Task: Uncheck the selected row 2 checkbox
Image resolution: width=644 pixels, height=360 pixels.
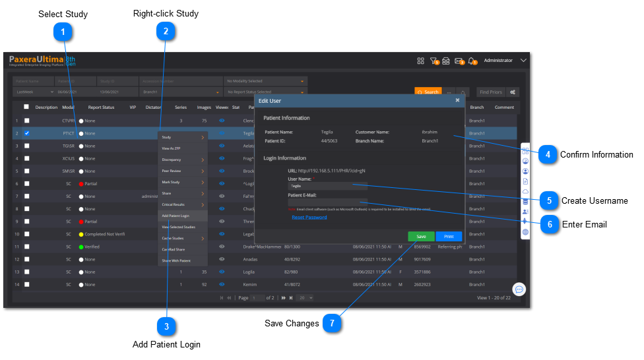Action: click(27, 133)
